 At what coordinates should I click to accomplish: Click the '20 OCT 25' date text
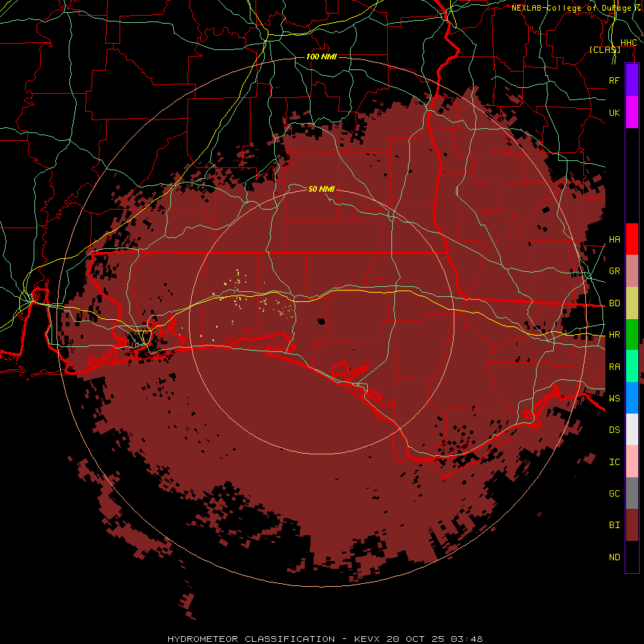(x=416, y=639)
